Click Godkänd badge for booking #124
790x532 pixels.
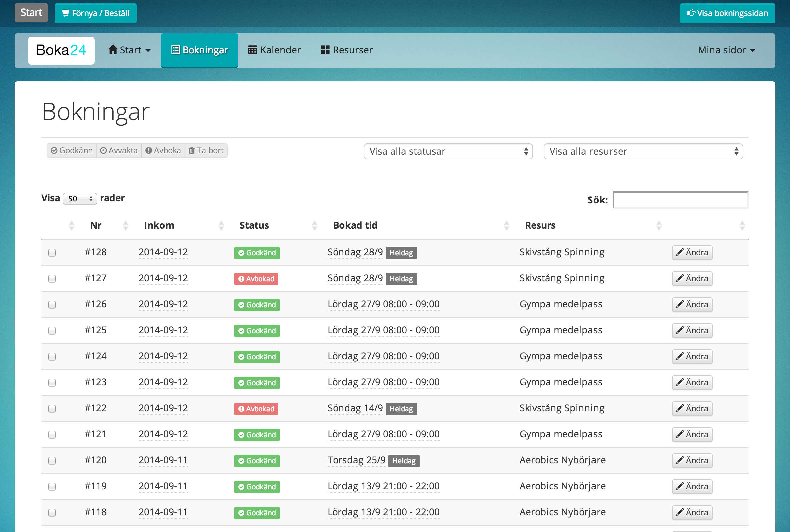pyautogui.click(x=257, y=357)
